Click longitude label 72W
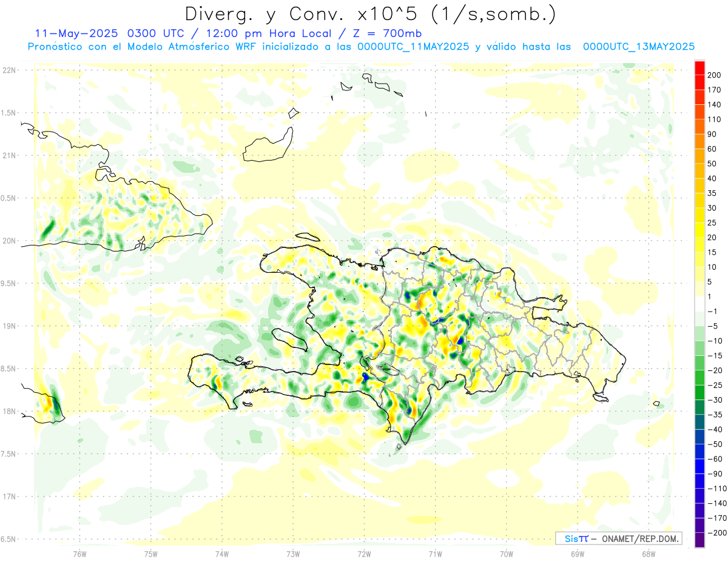The width and height of the screenshot is (728, 562). (364, 554)
